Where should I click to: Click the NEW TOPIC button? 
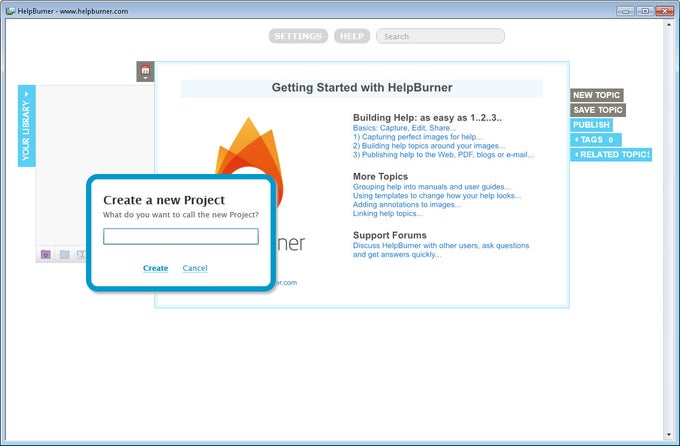coord(597,95)
